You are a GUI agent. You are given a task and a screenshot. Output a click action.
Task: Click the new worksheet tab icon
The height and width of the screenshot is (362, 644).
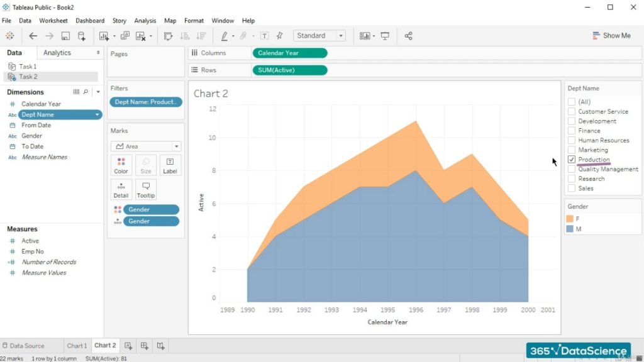click(x=128, y=346)
